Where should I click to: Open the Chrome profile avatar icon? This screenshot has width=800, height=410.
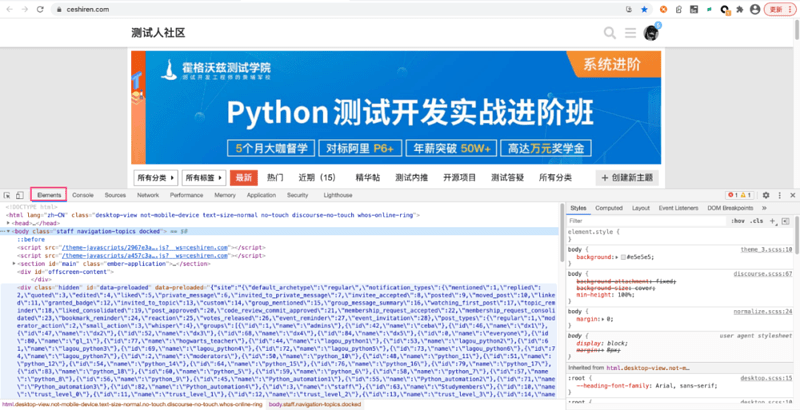[755, 9]
